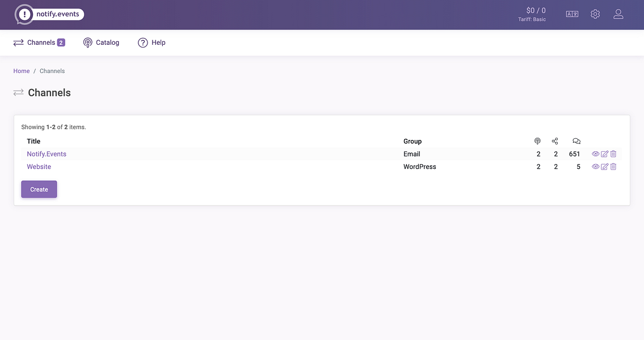Delete the Website channel
This screenshot has height=340, width=644.
coord(613,166)
